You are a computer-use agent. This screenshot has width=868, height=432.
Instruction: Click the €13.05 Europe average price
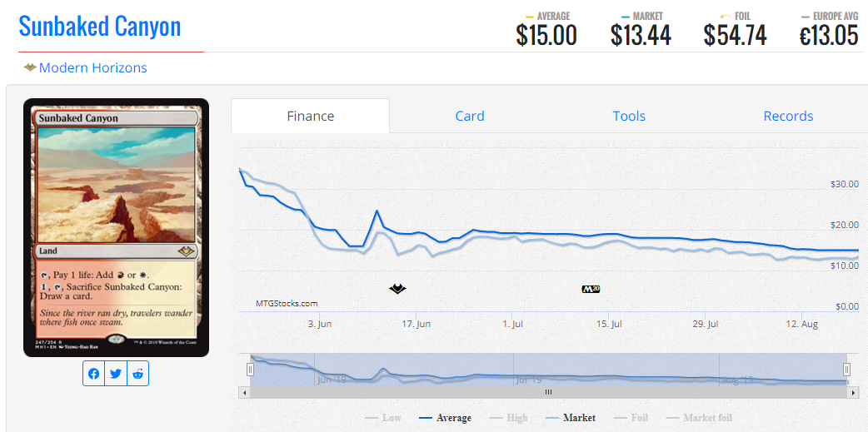[829, 36]
